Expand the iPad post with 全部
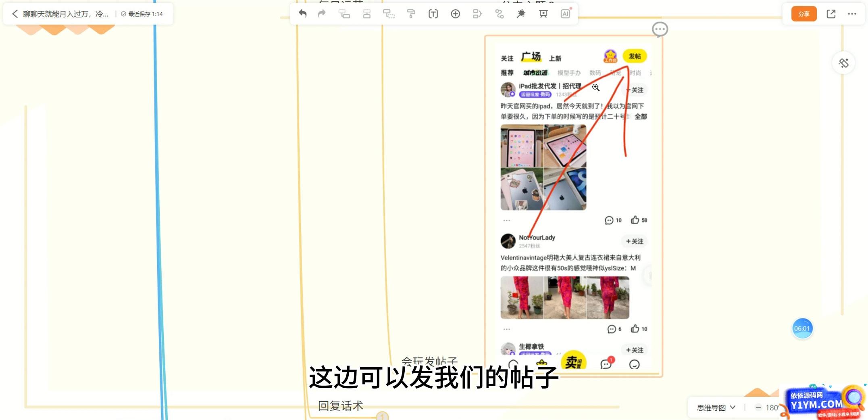This screenshot has width=868, height=420. pyautogui.click(x=641, y=117)
